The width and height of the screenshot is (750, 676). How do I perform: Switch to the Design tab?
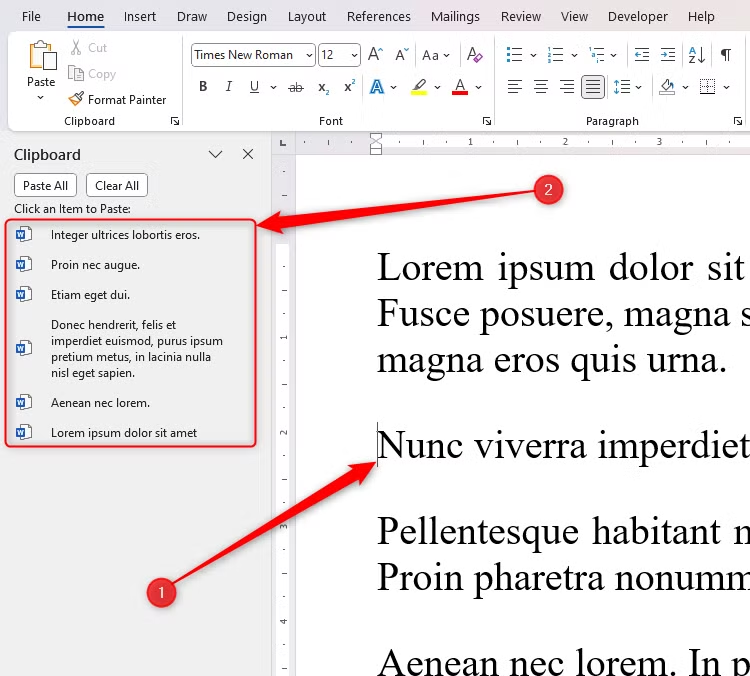(247, 16)
